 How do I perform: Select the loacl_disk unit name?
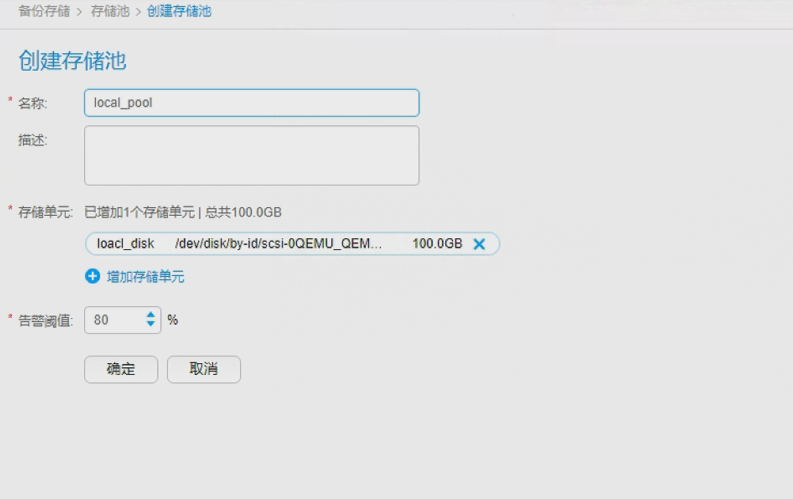click(x=125, y=244)
